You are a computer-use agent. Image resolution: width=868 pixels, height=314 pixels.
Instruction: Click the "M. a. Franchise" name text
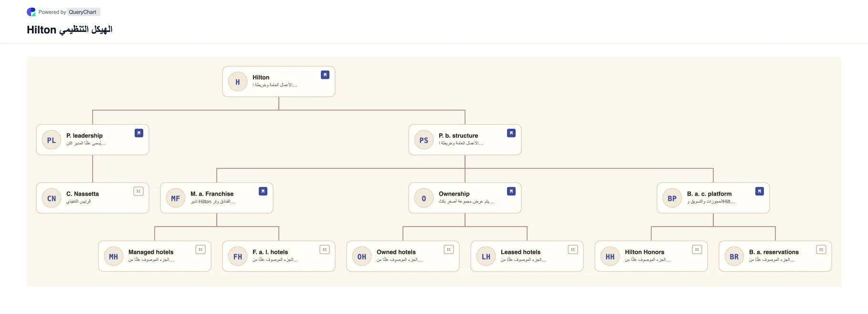click(212, 194)
